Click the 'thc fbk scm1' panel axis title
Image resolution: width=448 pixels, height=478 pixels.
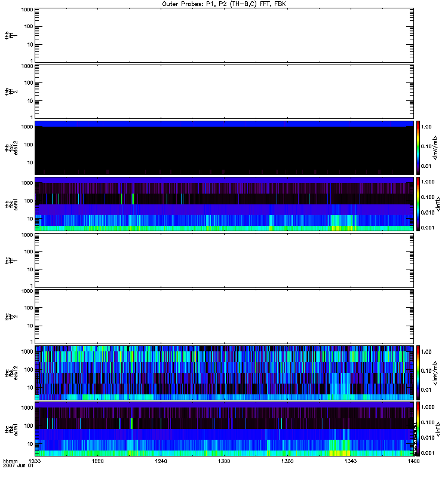[11, 429]
